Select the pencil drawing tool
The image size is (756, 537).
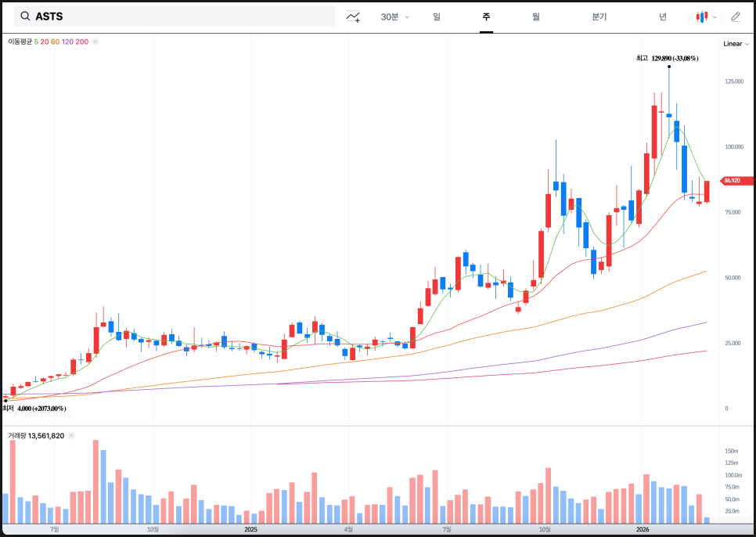(x=735, y=16)
